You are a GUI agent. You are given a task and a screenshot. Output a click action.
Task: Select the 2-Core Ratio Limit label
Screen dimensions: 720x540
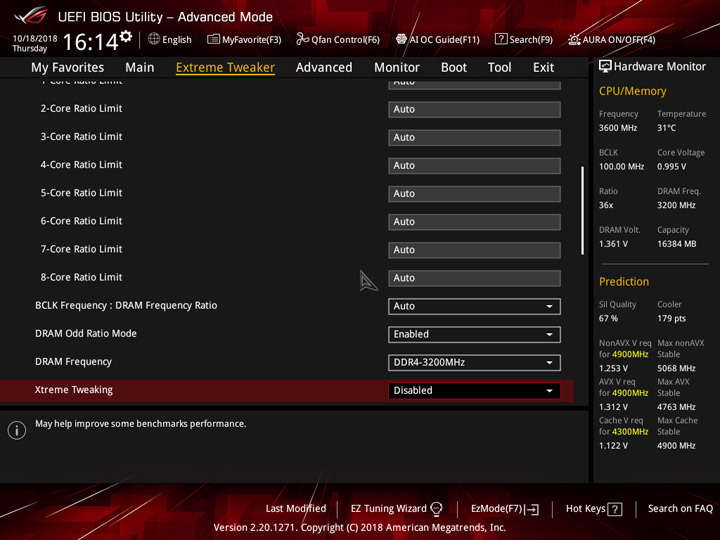click(x=81, y=109)
